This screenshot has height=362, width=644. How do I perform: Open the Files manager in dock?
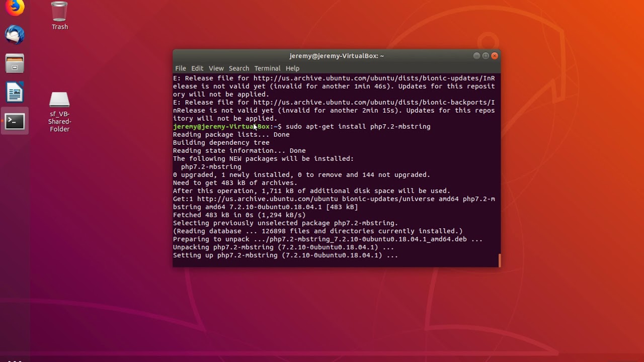click(15, 64)
